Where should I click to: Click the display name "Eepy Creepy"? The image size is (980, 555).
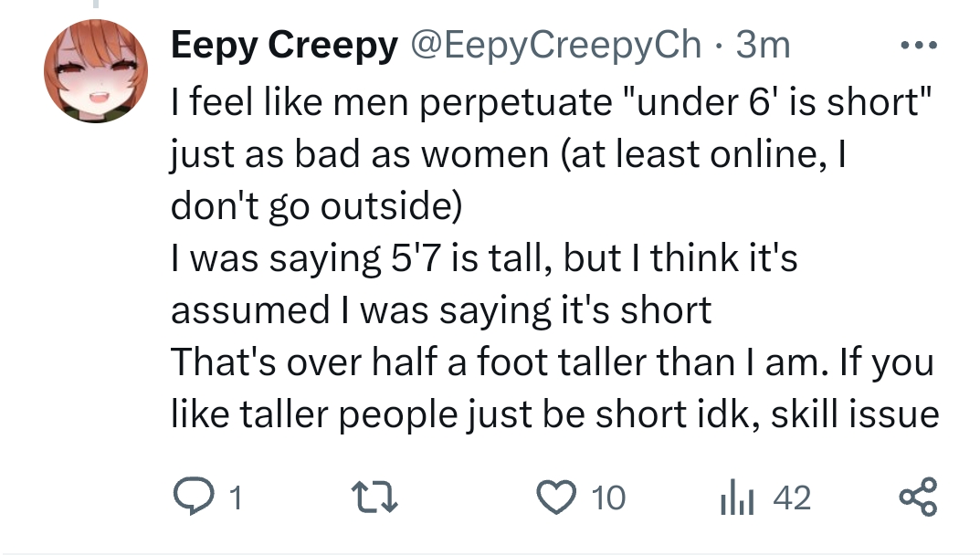(284, 44)
